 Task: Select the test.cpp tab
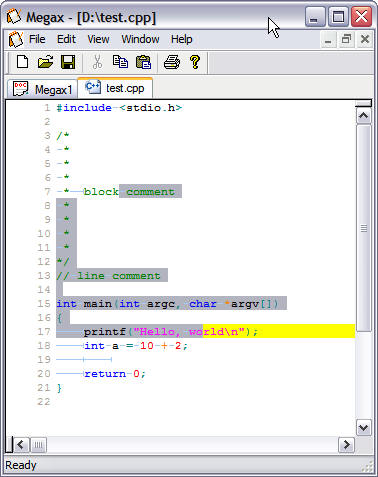click(x=115, y=88)
